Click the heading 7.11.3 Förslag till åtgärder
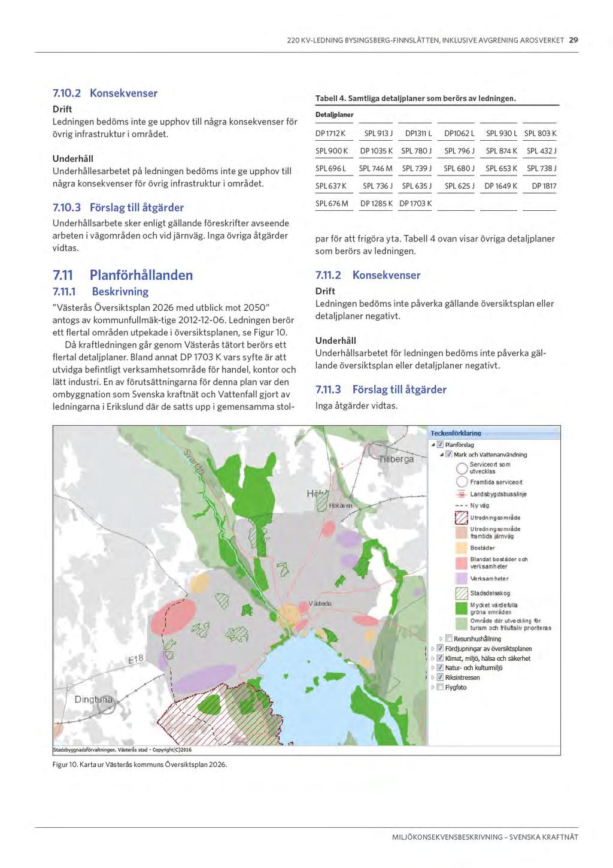The width and height of the screenshot is (613, 868). (381, 389)
